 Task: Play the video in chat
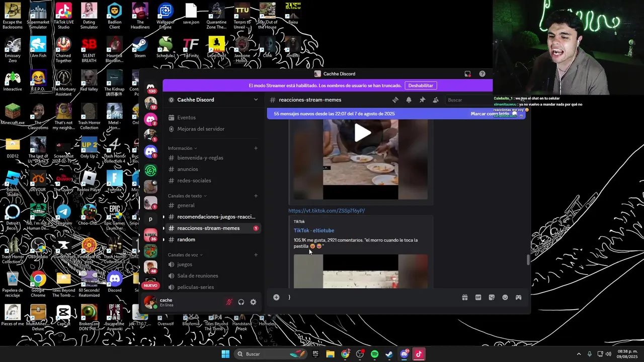tap(362, 133)
